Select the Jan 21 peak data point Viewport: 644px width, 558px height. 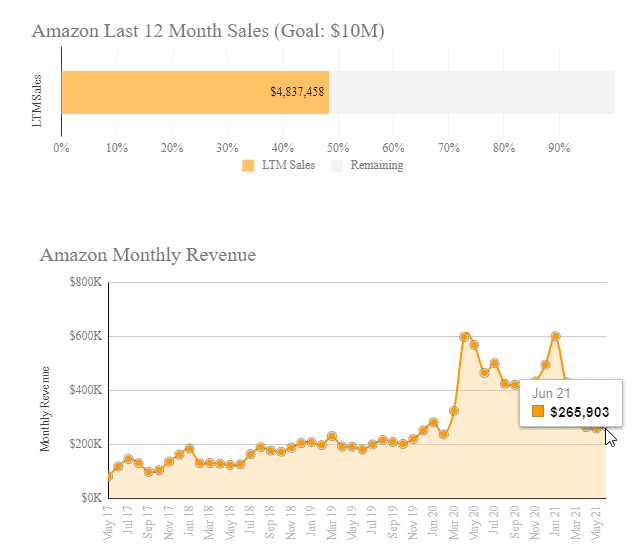click(556, 337)
